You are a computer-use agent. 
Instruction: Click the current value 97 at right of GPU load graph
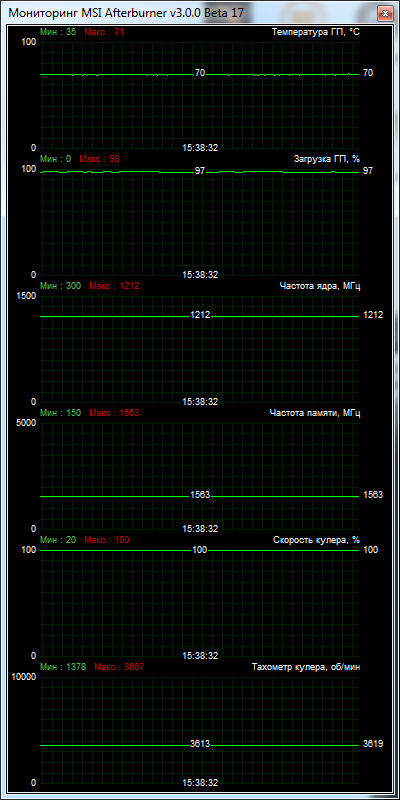pos(368,170)
